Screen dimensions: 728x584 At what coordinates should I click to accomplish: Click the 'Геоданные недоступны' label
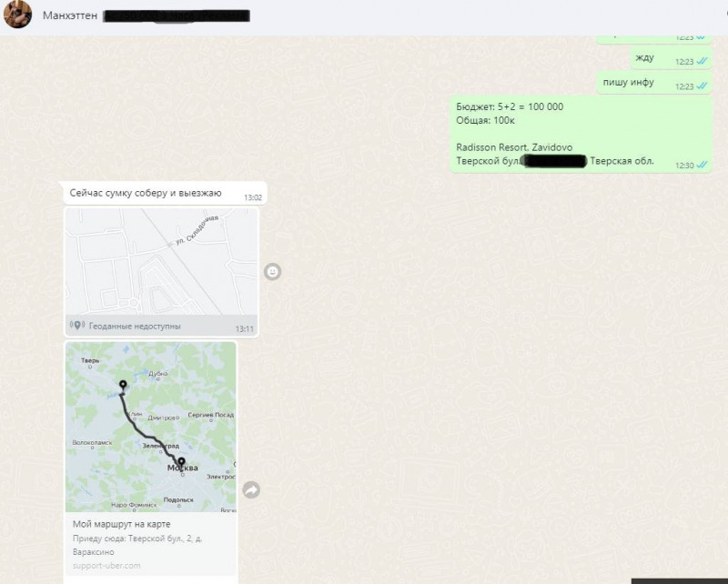click(135, 326)
